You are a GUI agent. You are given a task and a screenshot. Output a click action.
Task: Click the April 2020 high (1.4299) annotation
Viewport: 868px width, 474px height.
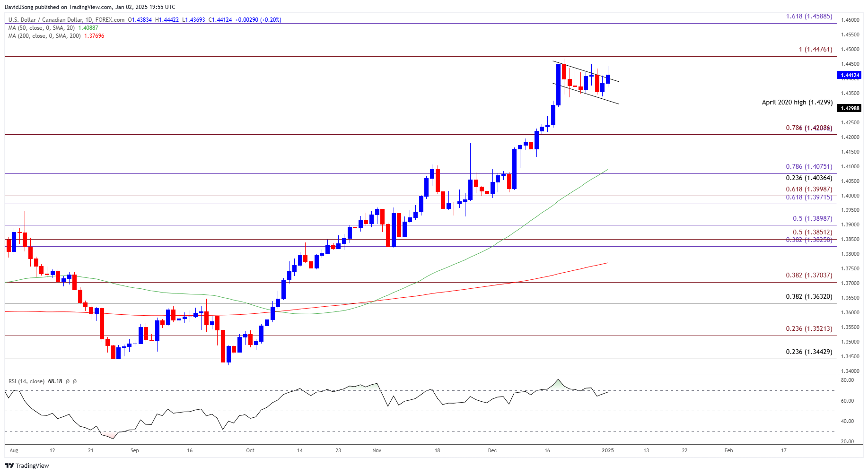coord(798,102)
